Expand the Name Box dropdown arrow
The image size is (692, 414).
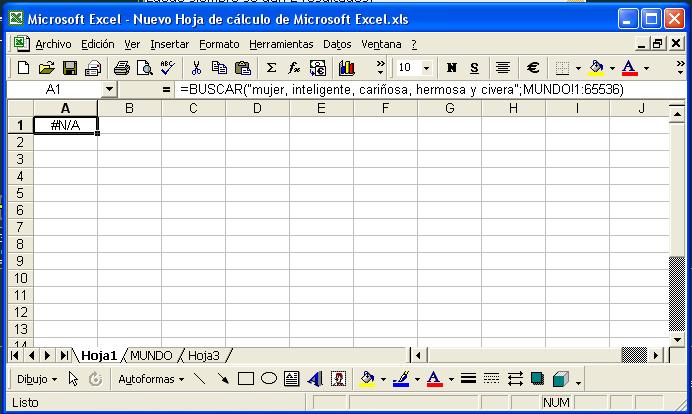click(109, 90)
